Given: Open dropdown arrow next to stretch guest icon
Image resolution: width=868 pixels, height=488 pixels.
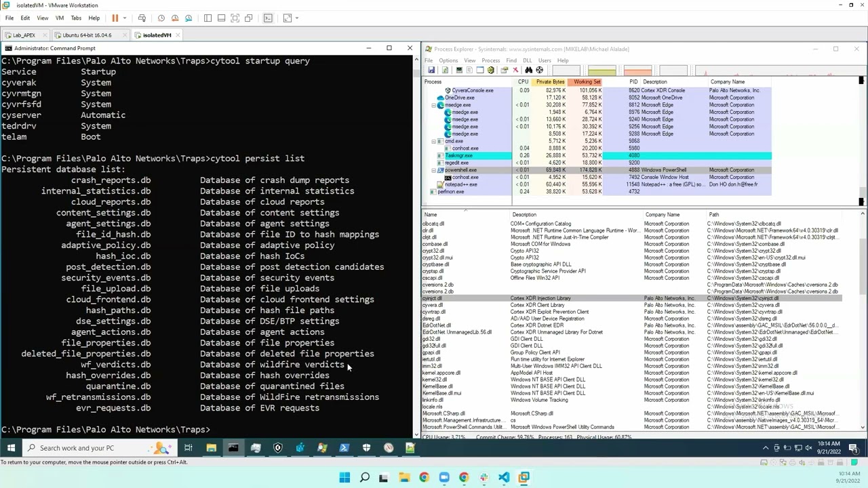Looking at the screenshot, I should [x=296, y=18].
